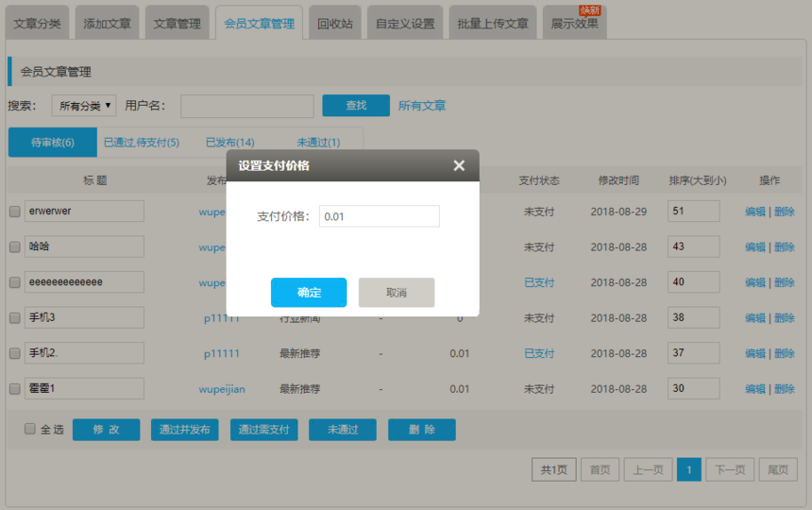Switch to the 文章分类 tab
This screenshot has width=812, height=510.
click(x=38, y=24)
